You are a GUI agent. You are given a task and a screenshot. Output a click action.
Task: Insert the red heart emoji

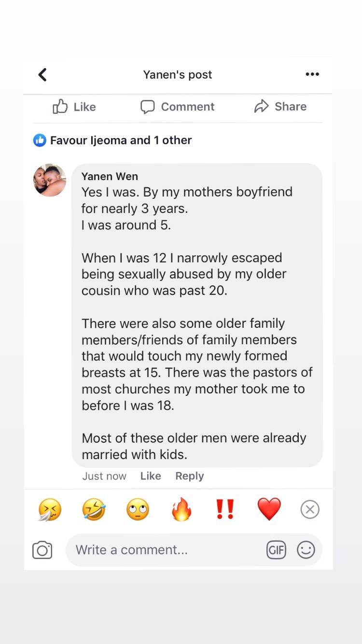pos(269,510)
